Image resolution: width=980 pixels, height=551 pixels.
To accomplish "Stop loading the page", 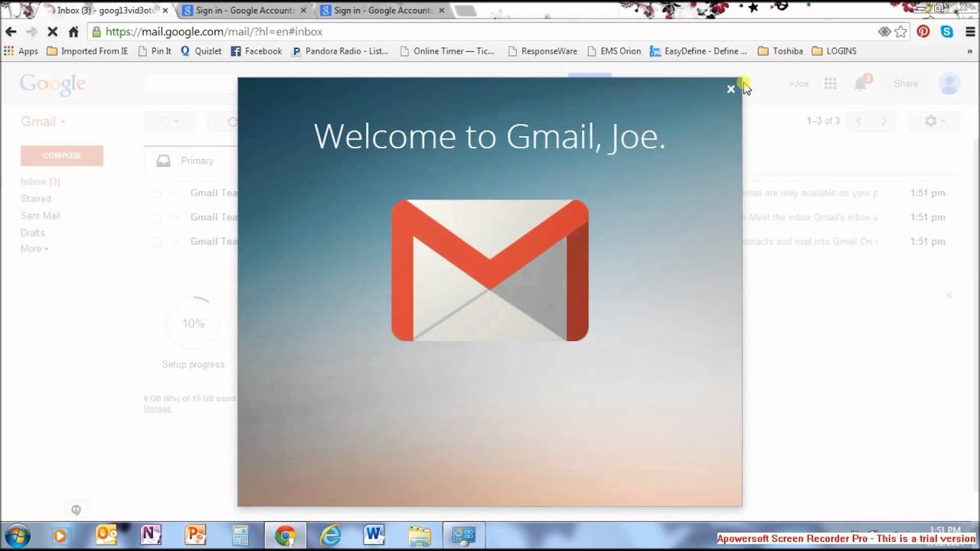I will tap(52, 31).
